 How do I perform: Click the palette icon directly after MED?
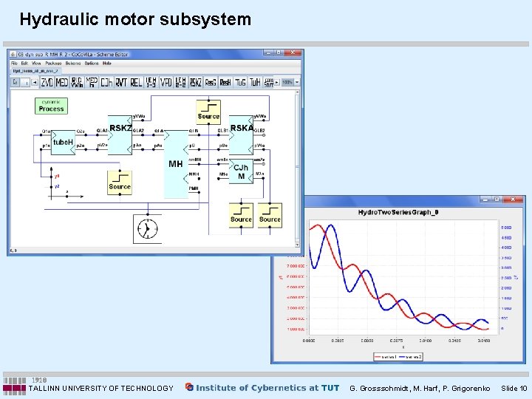coord(77,82)
